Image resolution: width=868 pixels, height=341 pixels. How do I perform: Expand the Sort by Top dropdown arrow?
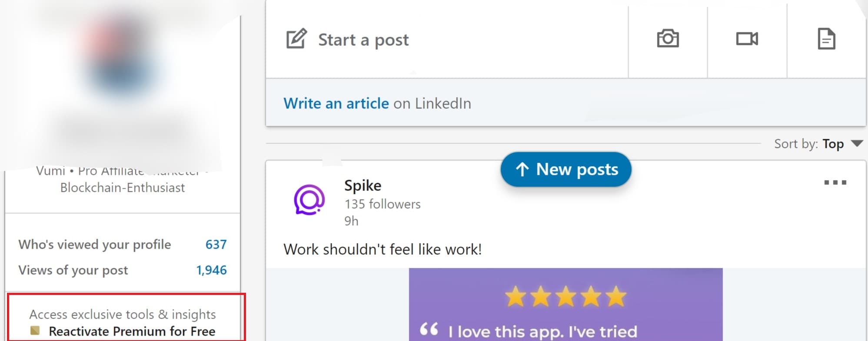click(857, 143)
